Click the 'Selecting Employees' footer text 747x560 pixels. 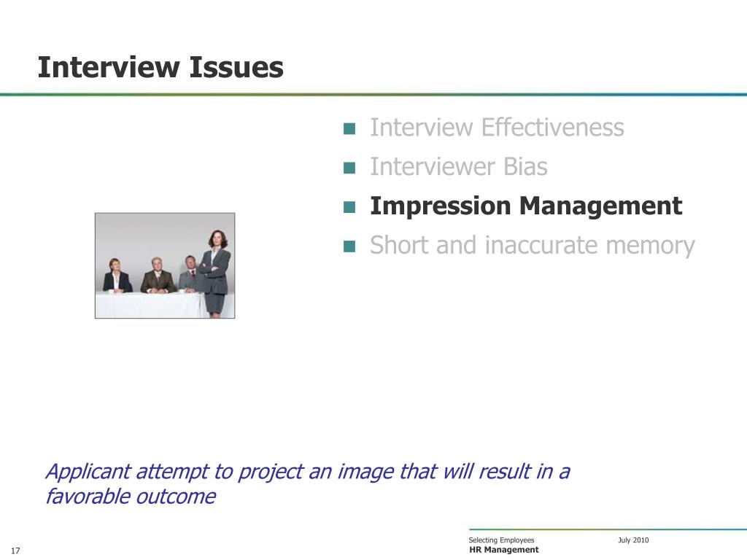coord(501,540)
